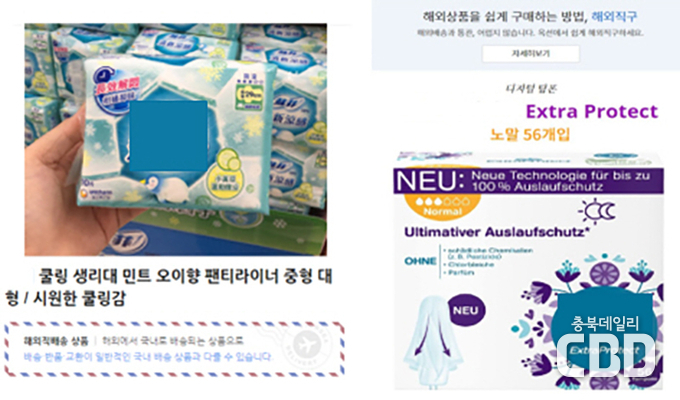Click the 충북데일리 watermark text
680x400 pixels.
coord(605,323)
